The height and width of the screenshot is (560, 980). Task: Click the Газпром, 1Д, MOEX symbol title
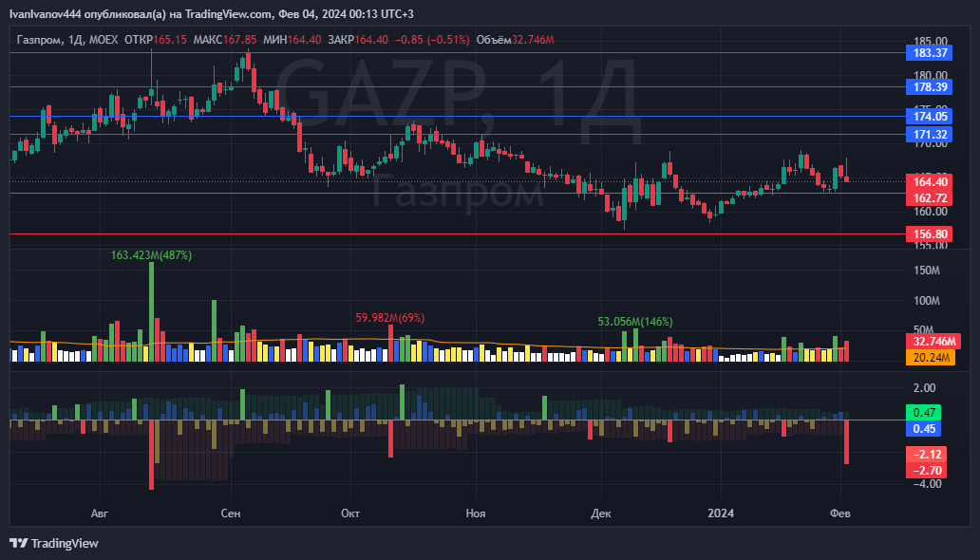click(x=66, y=39)
